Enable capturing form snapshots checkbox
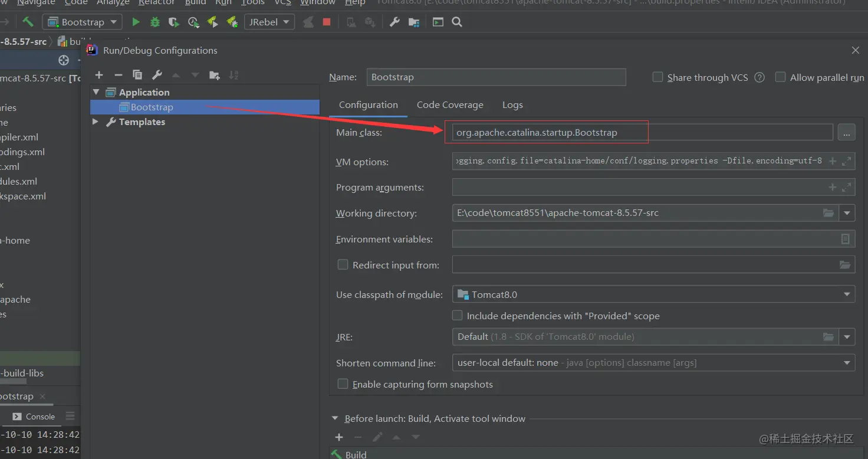 click(x=343, y=383)
